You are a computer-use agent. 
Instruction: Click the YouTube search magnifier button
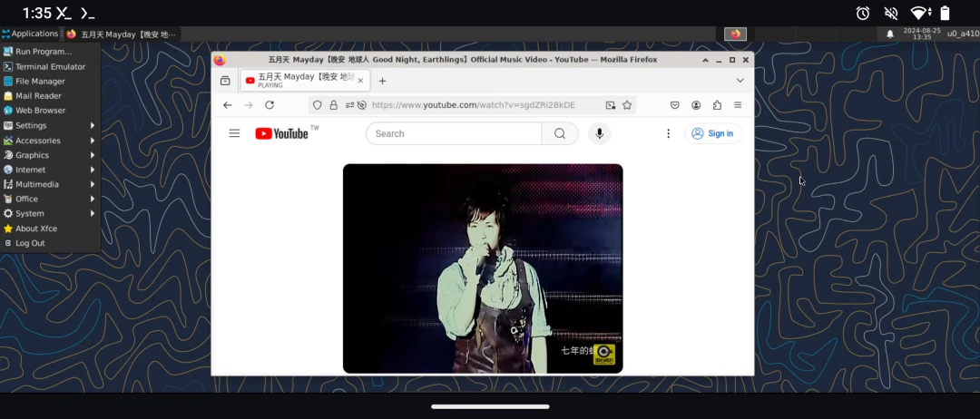pyautogui.click(x=560, y=133)
